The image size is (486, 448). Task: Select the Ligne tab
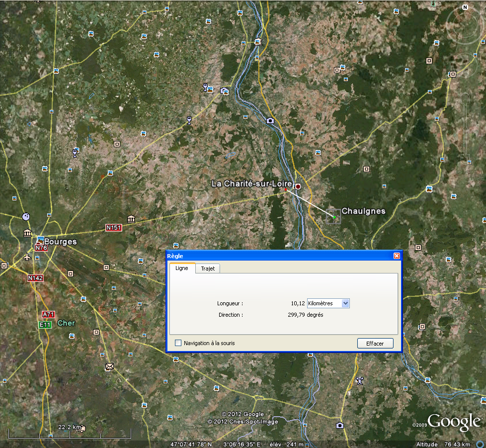182,269
